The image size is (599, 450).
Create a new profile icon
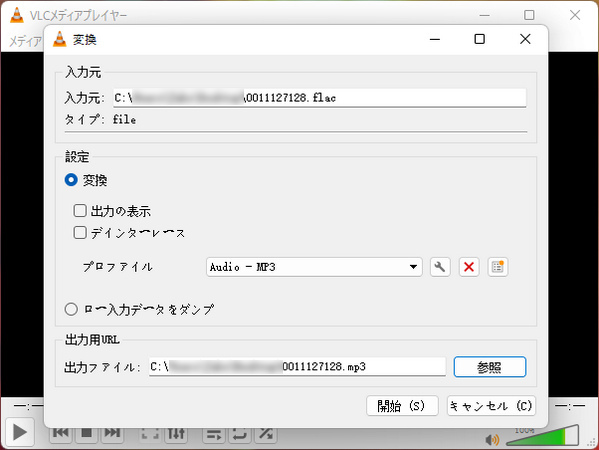pyautogui.click(x=497, y=267)
